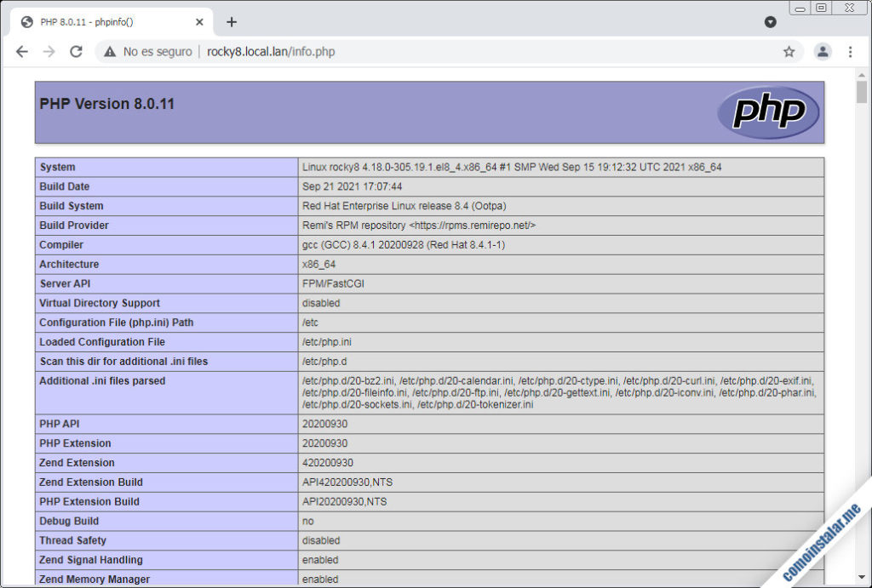Screen dimensions: 872x588
Task: Click the browser reload icon
Action: 77,51
